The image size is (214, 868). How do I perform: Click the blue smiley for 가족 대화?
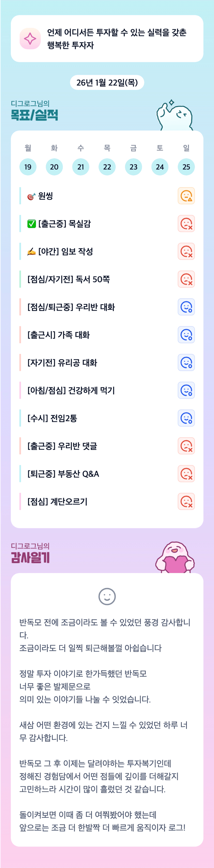tap(186, 335)
